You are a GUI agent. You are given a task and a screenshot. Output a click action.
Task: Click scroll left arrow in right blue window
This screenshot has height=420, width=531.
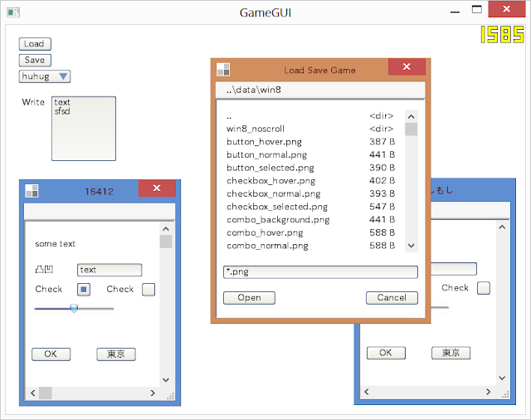pos(367,392)
